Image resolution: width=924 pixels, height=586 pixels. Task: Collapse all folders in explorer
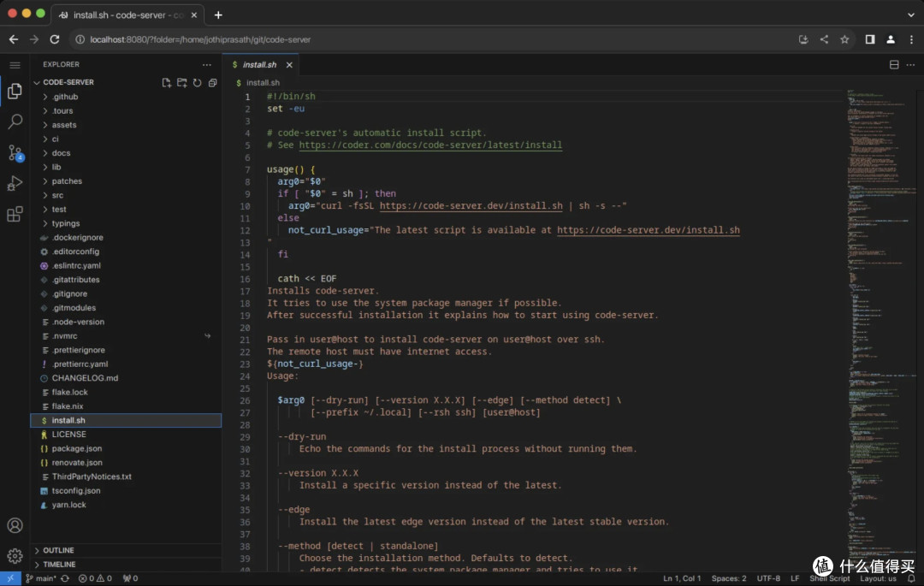(213, 82)
